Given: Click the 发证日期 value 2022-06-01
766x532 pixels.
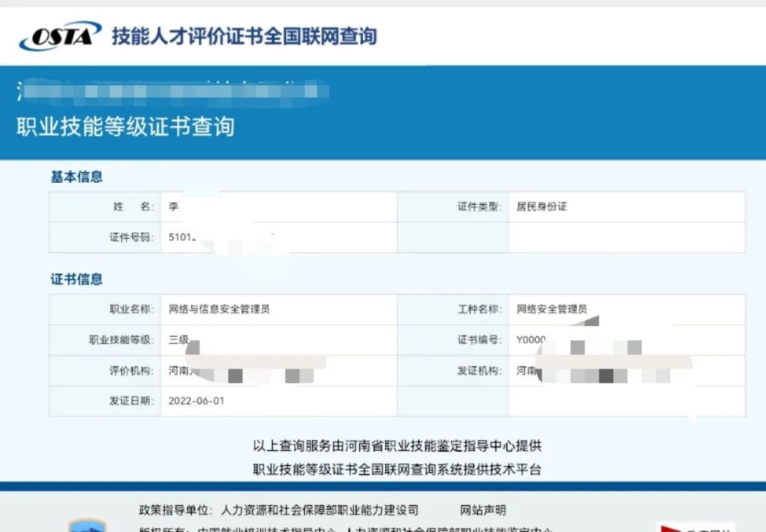Looking at the screenshot, I should point(197,401).
